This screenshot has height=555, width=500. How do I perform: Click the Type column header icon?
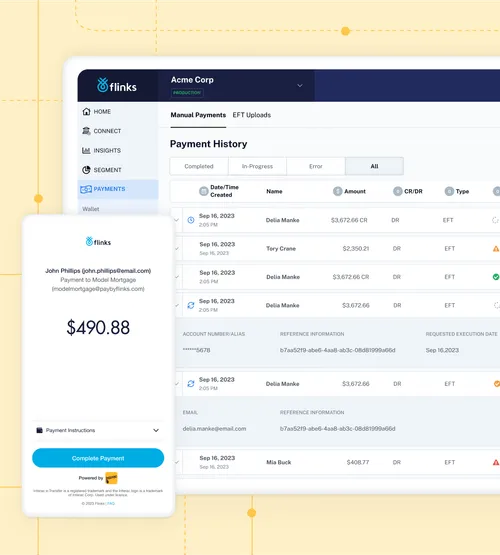click(x=449, y=191)
